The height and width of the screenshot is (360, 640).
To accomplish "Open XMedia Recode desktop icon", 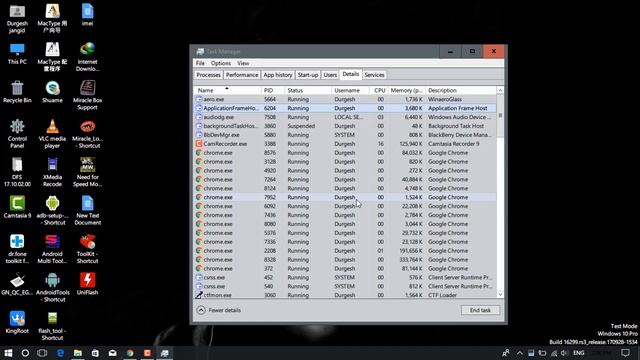I will coord(52,172).
